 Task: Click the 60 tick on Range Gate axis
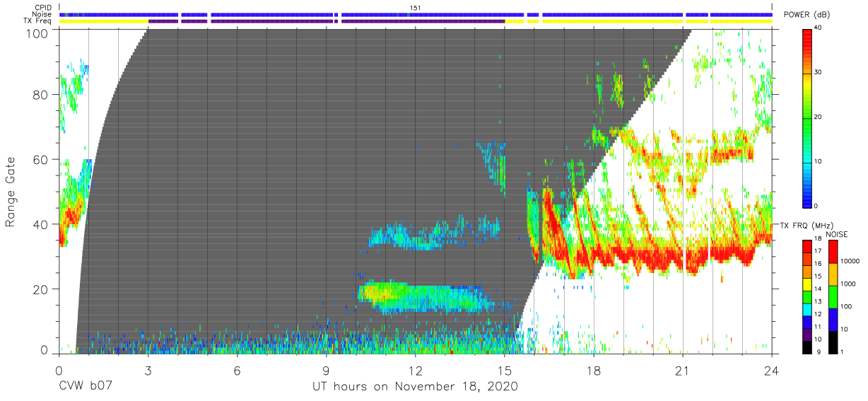(41, 159)
